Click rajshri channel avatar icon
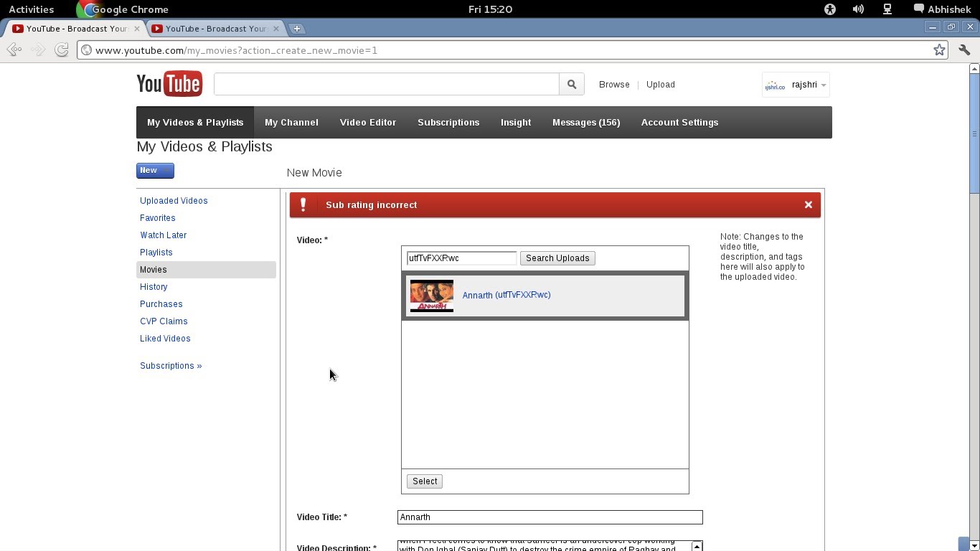 [775, 85]
